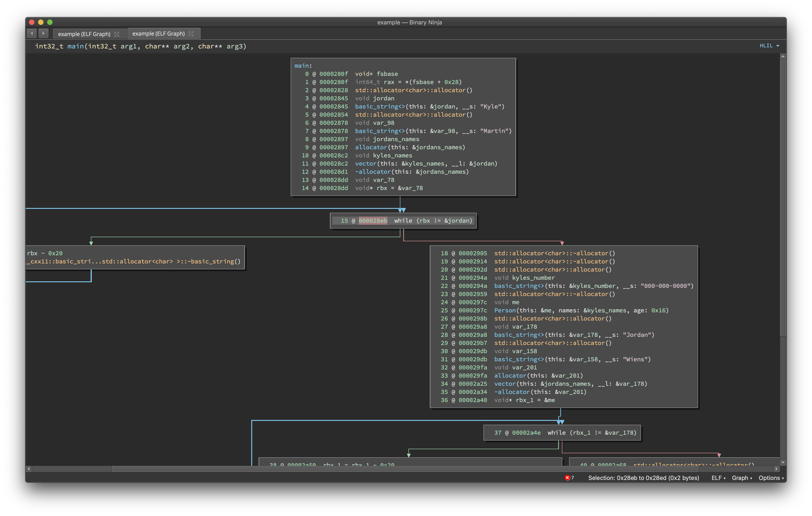Click the vertical scrollbar up arrow

tap(783, 56)
